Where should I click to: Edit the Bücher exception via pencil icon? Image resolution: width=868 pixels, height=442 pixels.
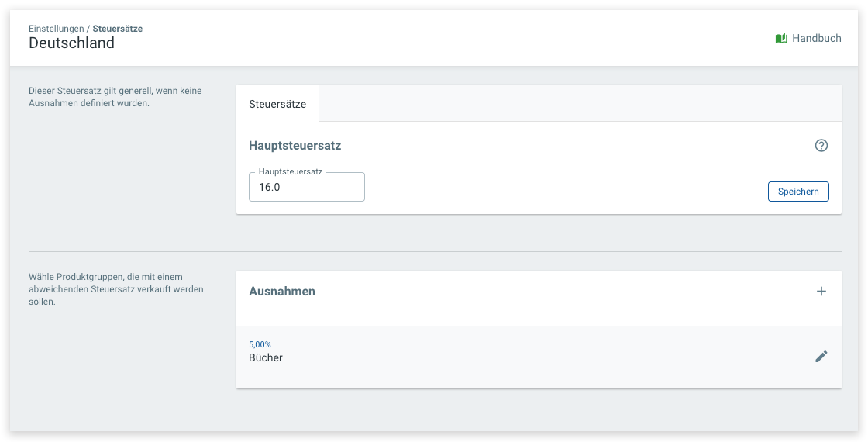[x=821, y=356]
